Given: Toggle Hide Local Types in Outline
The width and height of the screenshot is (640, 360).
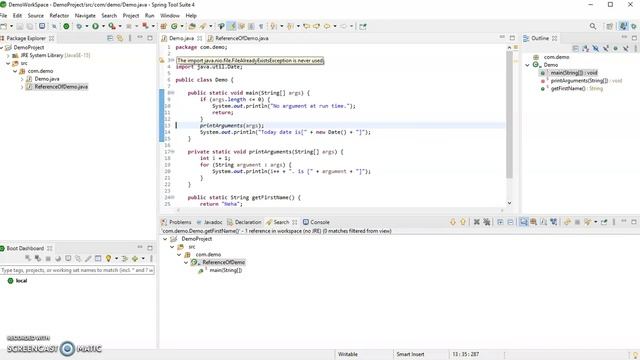Looking at the screenshot, I should tap(626, 49).
